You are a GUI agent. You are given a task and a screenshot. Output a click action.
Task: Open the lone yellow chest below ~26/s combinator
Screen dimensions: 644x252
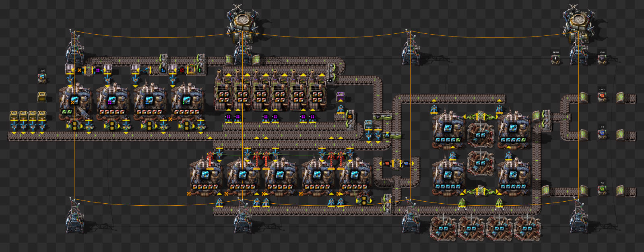tap(42, 97)
